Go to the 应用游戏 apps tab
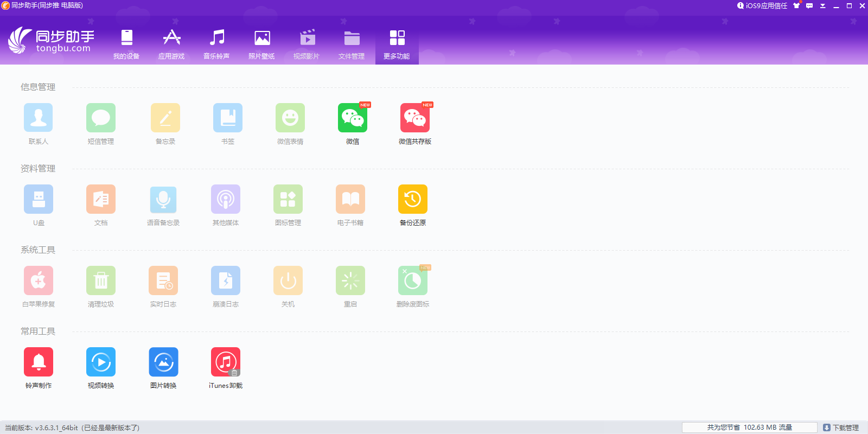Screen dimensions: 868x434 coord(171,44)
